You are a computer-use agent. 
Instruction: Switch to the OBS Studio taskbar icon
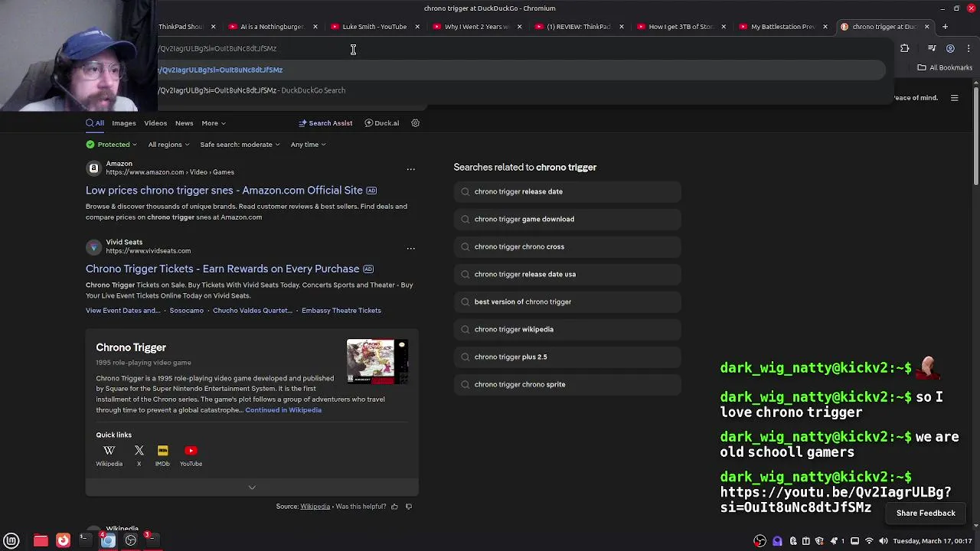[131, 540]
